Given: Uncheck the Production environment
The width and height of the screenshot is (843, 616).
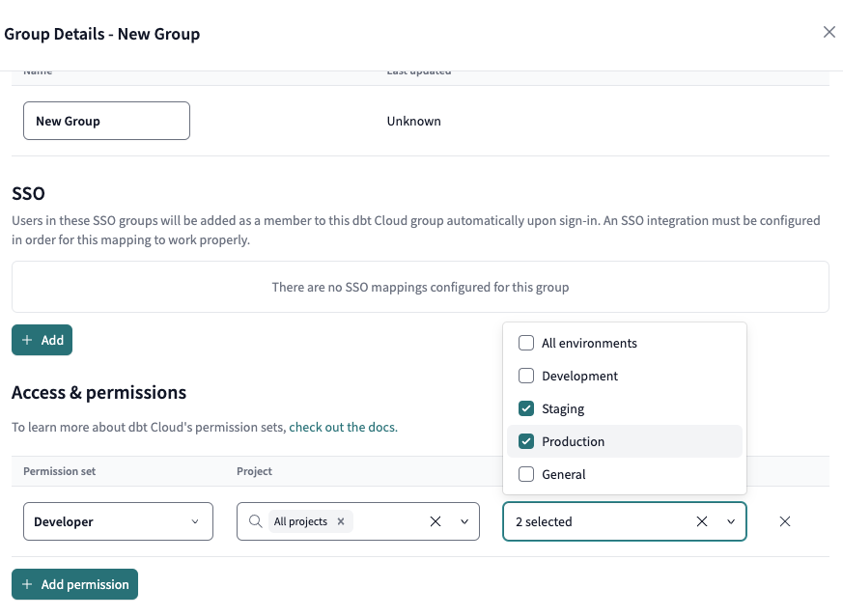Looking at the screenshot, I should [x=526, y=441].
